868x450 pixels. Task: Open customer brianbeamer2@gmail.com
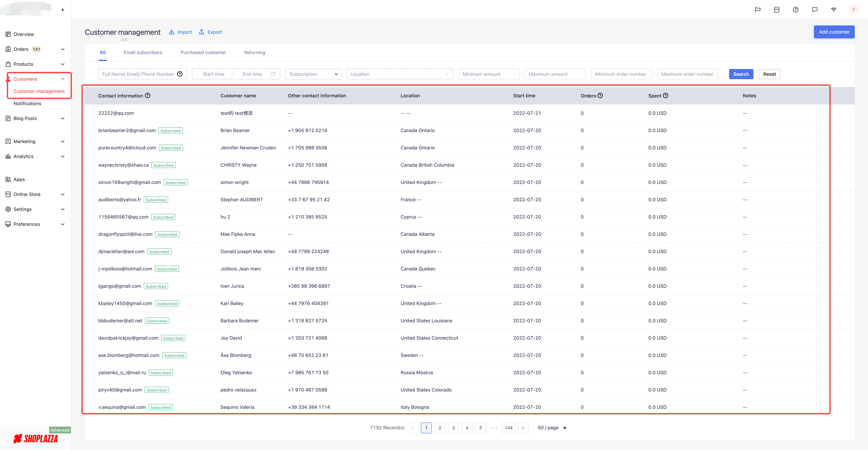coord(127,130)
